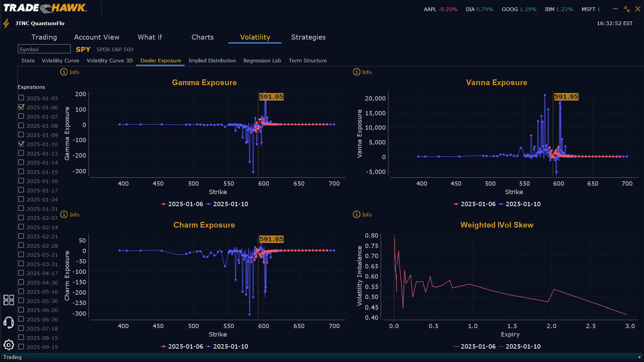Image resolution: width=644 pixels, height=362 pixels.
Task: Open the settings gear icon
Action: click(x=9, y=345)
